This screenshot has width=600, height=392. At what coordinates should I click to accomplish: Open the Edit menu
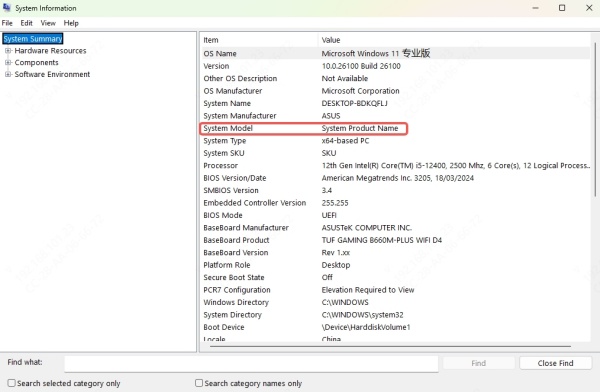pos(26,23)
